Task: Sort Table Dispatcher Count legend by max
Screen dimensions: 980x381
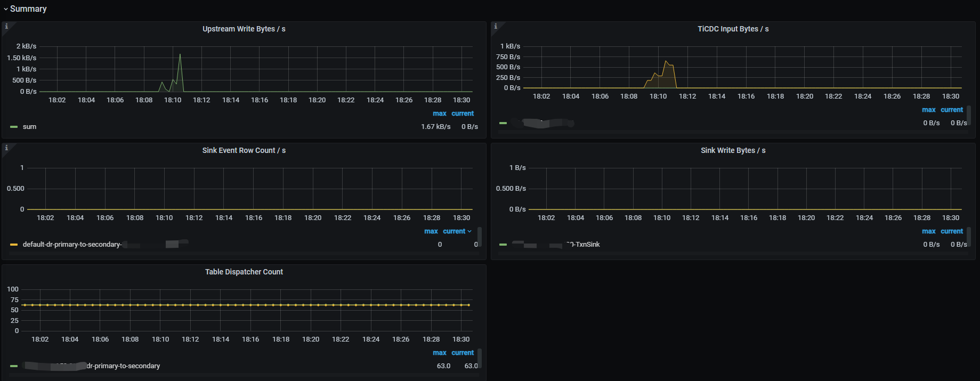Action: coord(440,353)
